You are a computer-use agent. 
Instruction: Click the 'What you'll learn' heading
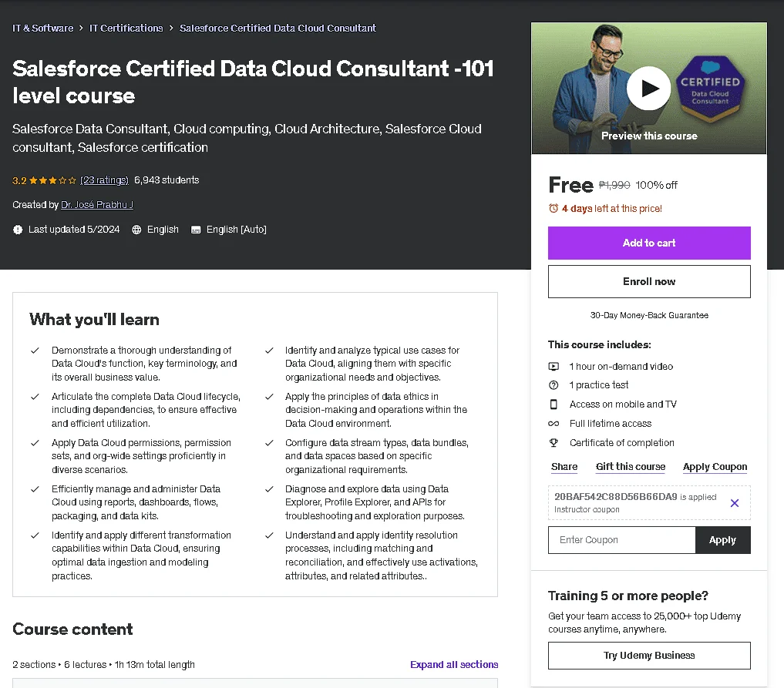95,319
